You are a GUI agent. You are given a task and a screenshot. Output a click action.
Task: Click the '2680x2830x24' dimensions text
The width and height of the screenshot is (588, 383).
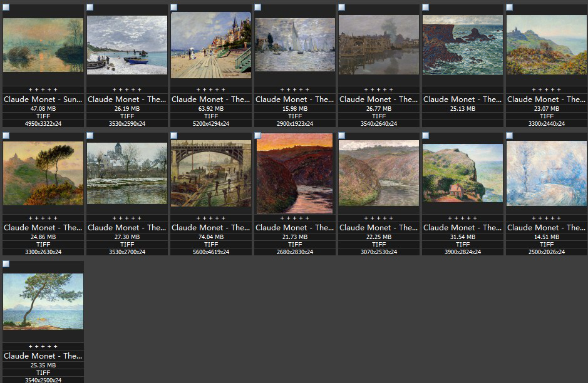295,252
